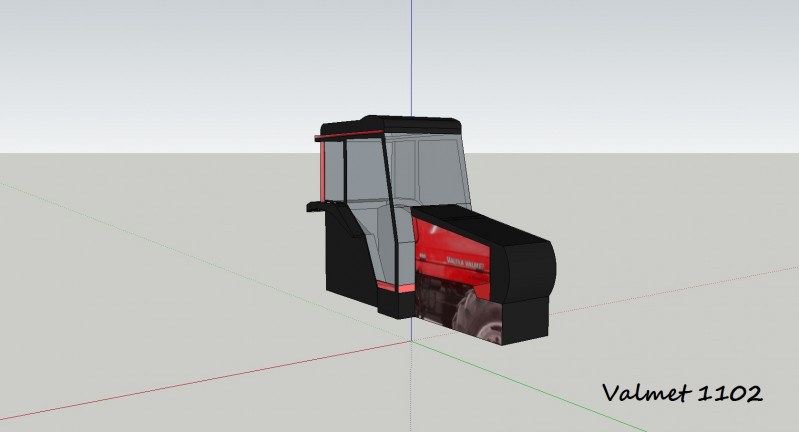
Task: Select the black cab roof of the tractor
Action: tap(390, 125)
